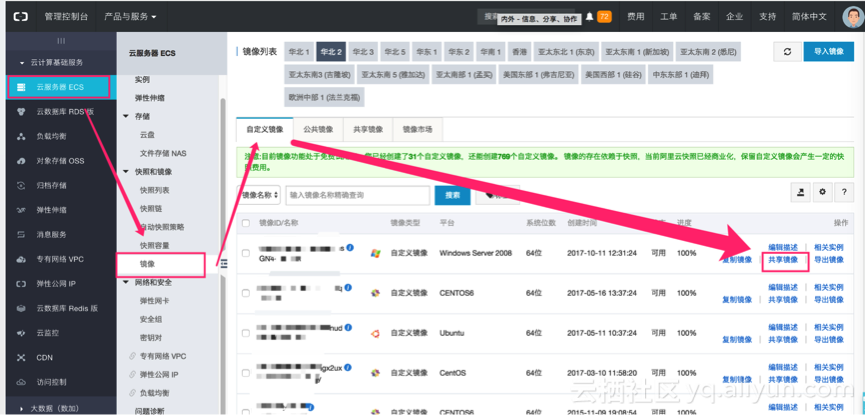Screen dimensions: 866x415
Task: Click the 对象存储 OSS sidebar icon
Action: coord(21,161)
